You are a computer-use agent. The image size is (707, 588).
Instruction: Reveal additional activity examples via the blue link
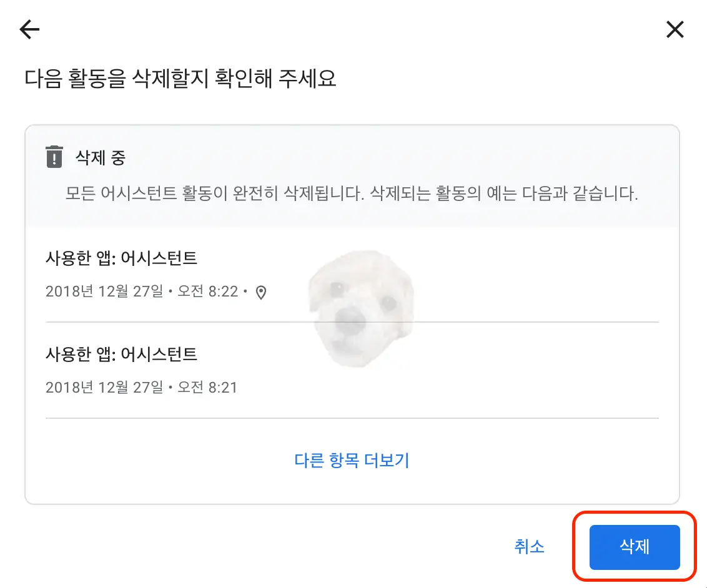350,459
